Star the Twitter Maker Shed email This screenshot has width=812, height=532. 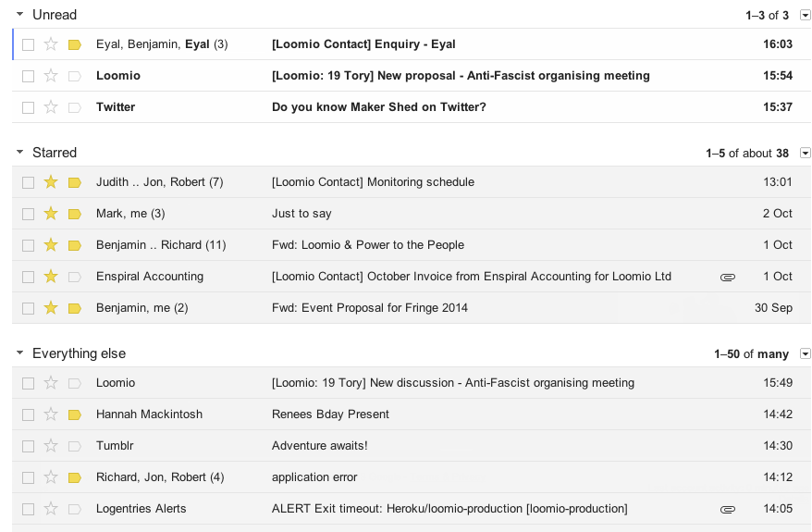click(51, 107)
